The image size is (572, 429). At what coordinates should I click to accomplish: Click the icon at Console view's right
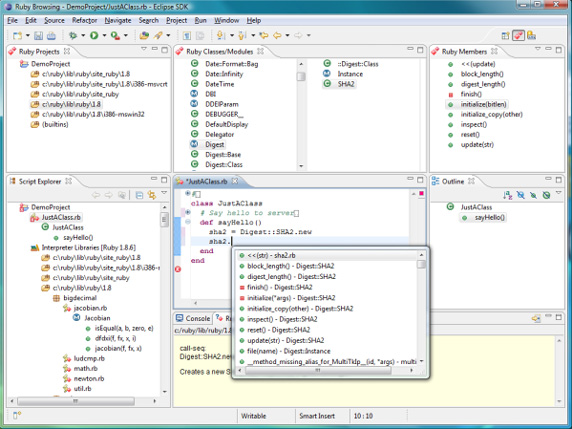click(x=536, y=318)
